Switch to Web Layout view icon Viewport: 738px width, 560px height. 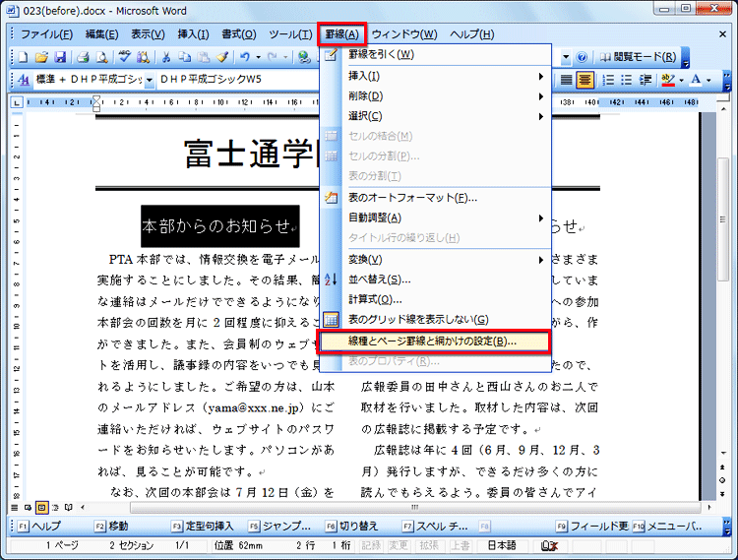(29, 507)
